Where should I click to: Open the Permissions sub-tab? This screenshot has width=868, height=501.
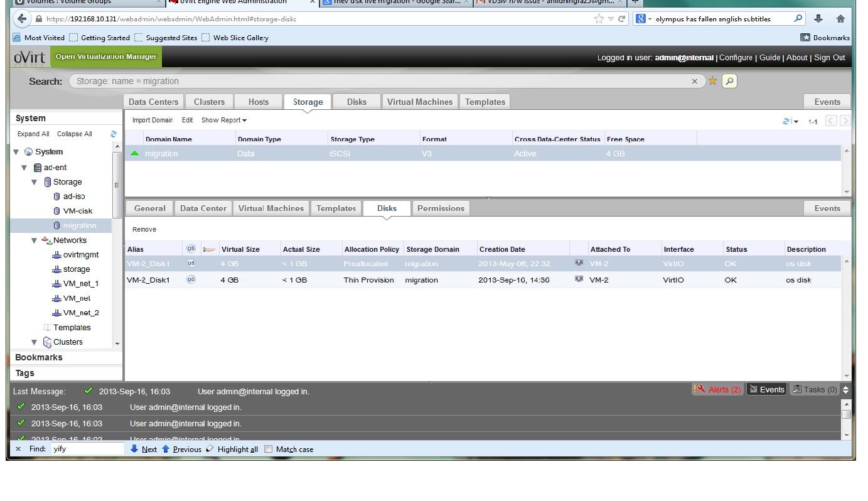coord(441,208)
